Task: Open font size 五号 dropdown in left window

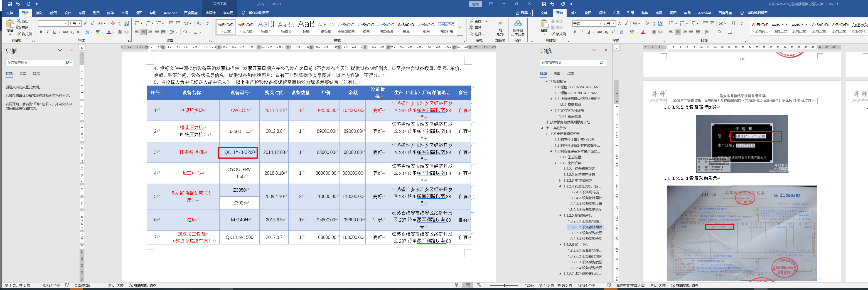Action: (x=80, y=24)
